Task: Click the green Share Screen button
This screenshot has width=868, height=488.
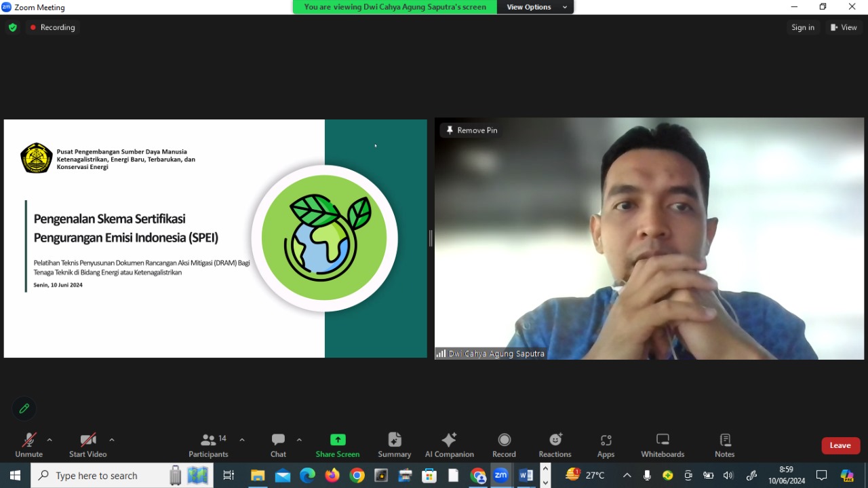Action: (338, 445)
